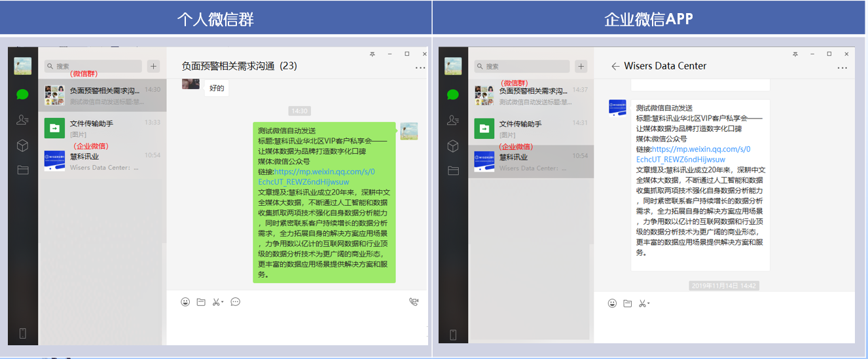Go back using arrow beside Wisers Data Center
Viewport: 868px width, 359px height.
[x=615, y=66]
